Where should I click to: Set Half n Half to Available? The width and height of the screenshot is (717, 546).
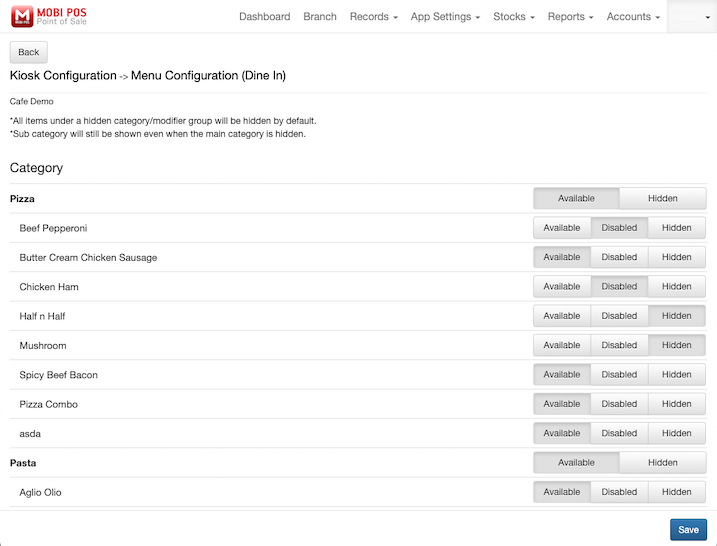pos(562,316)
